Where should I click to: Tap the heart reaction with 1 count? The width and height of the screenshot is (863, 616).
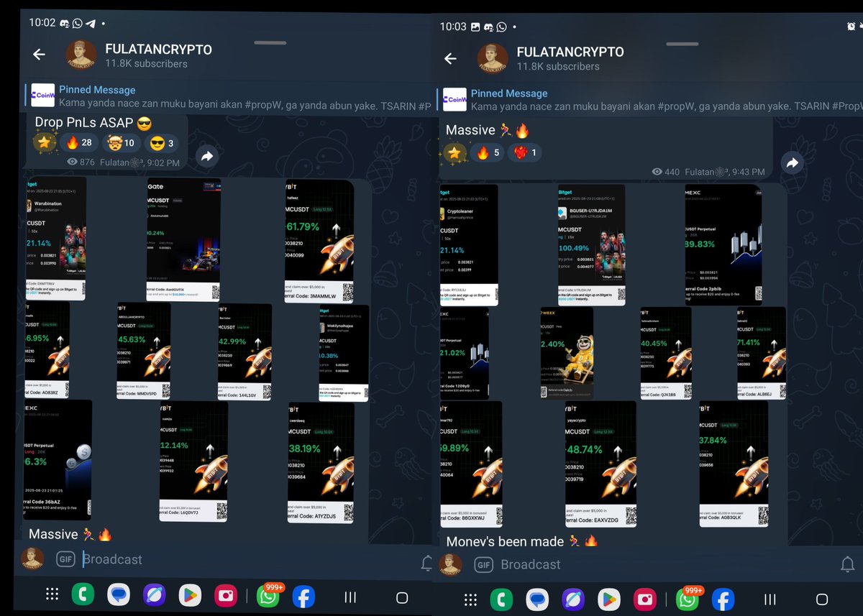click(x=524, y=152)
